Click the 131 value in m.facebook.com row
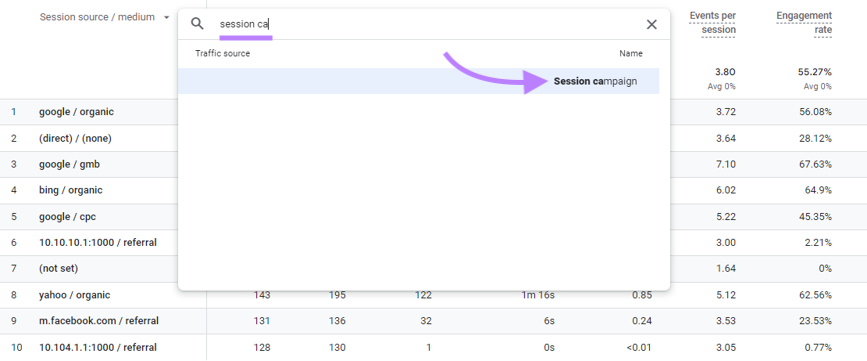The height and width of the screenshot is (361, 867). 262,321
